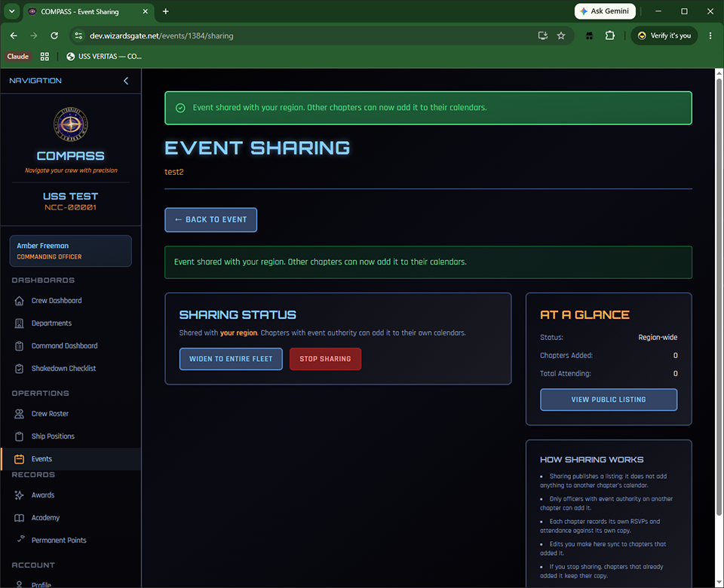Open the browser extensions puzzle icon
Viewport: 724px width, 588px height.
point(610,35)
